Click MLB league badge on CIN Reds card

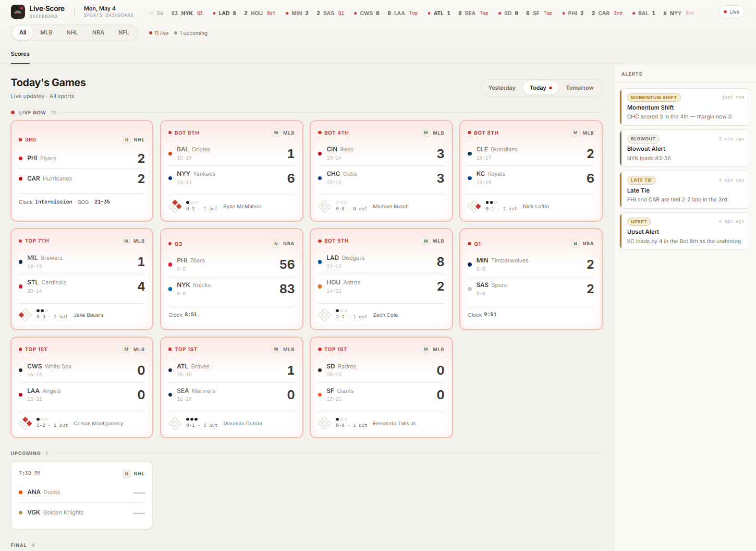coord(433,133)
